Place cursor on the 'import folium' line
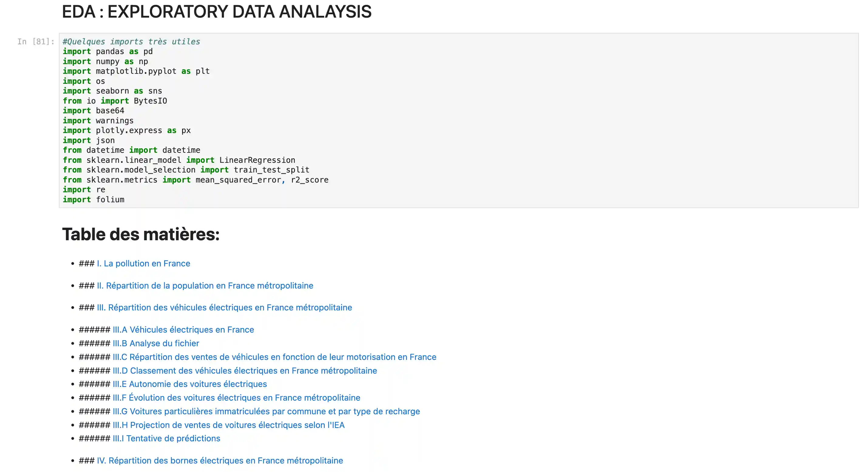 tap(93, 200)
